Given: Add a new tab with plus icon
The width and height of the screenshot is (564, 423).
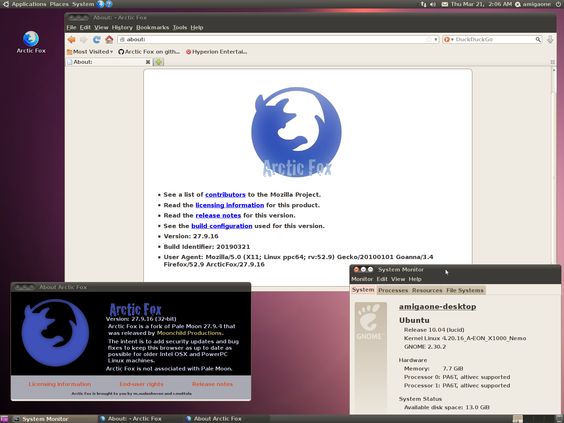Looking at the screenshot, I should click(159, 62).
